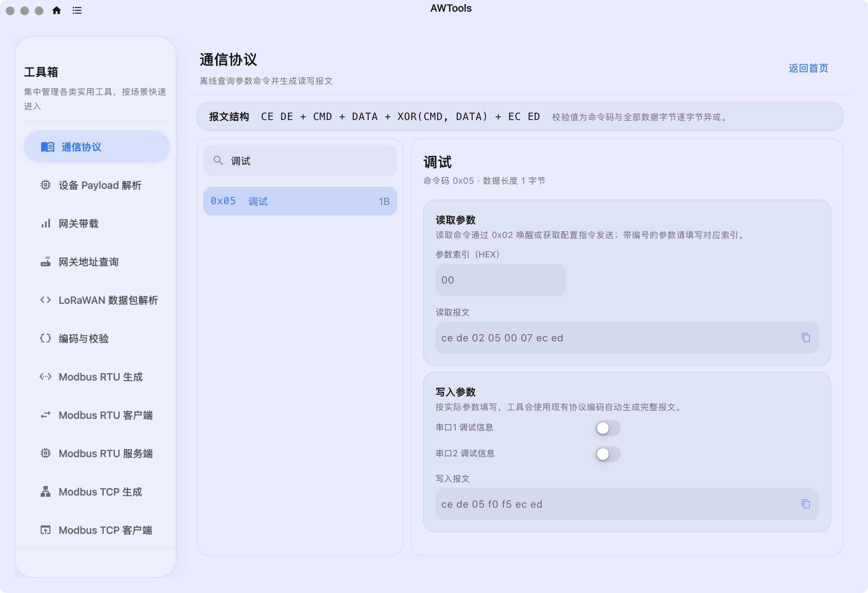Click the 网关地址查询 router icon
The image size is (868, 593).
click(x=46, y=262)
